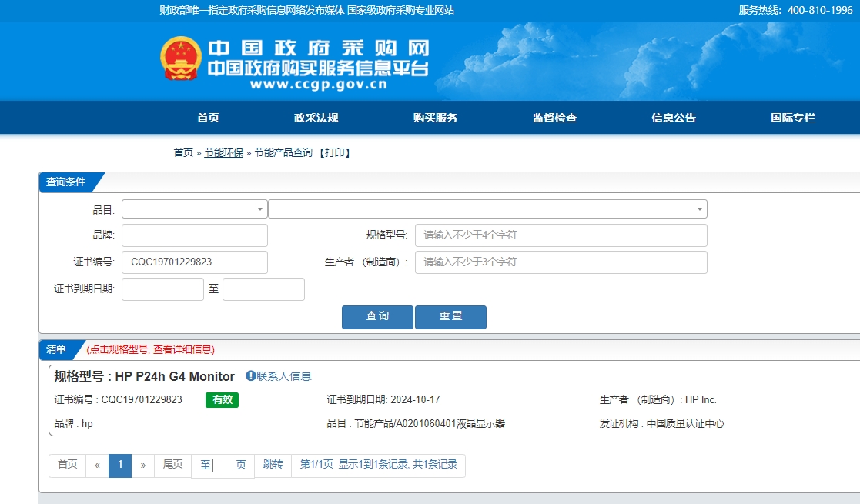Click pagination 尾页 last page button

pos(172,465)
